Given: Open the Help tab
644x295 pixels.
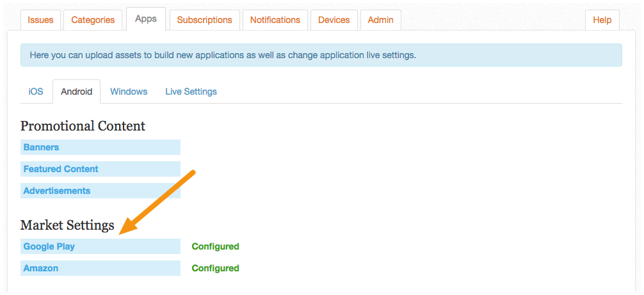Looking at the screenshot, I should [x=602, y=20].
